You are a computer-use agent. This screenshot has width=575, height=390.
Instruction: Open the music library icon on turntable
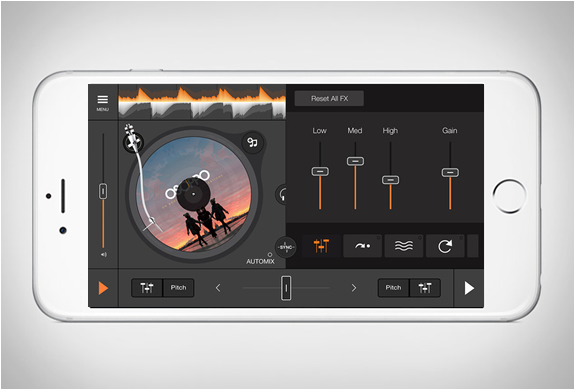click(253, 142)
